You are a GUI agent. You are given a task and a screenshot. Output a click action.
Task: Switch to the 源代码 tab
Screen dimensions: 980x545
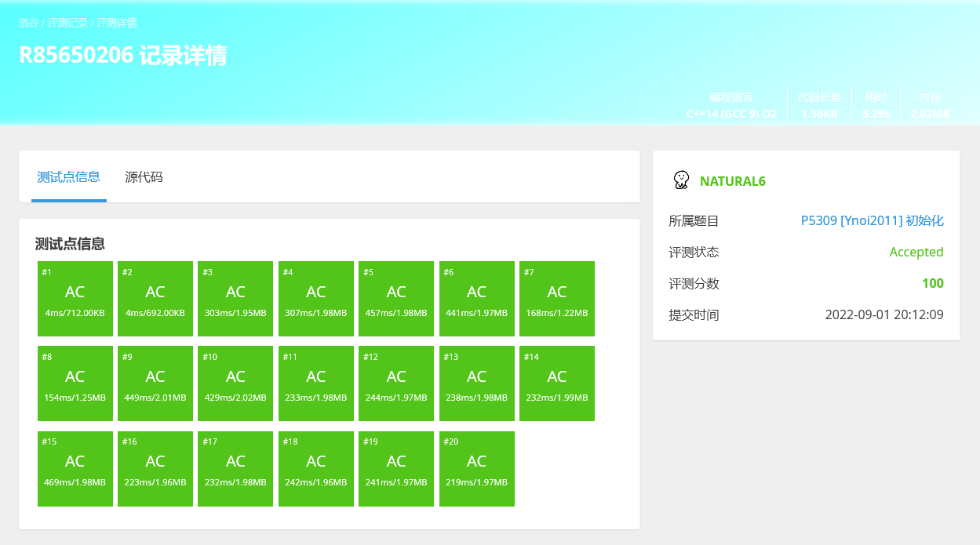pos(144,176)
